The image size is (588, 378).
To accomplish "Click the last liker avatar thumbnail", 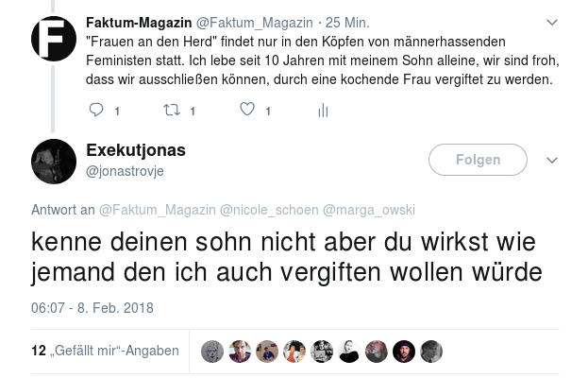I will tap(431, 351).
